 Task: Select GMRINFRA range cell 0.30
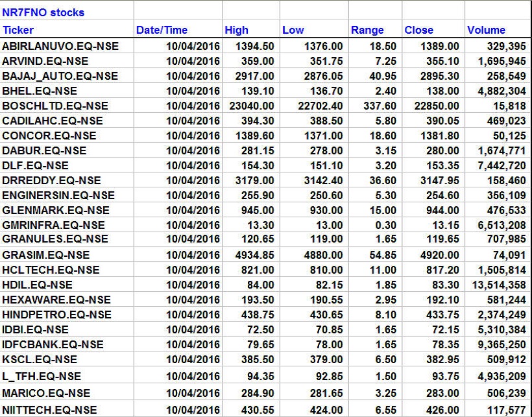387,225
